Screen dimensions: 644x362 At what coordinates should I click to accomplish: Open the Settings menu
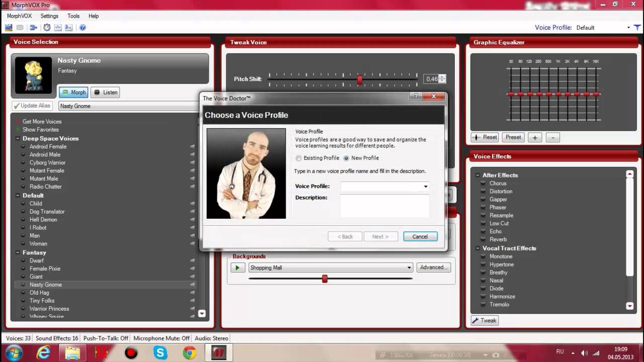49,16
